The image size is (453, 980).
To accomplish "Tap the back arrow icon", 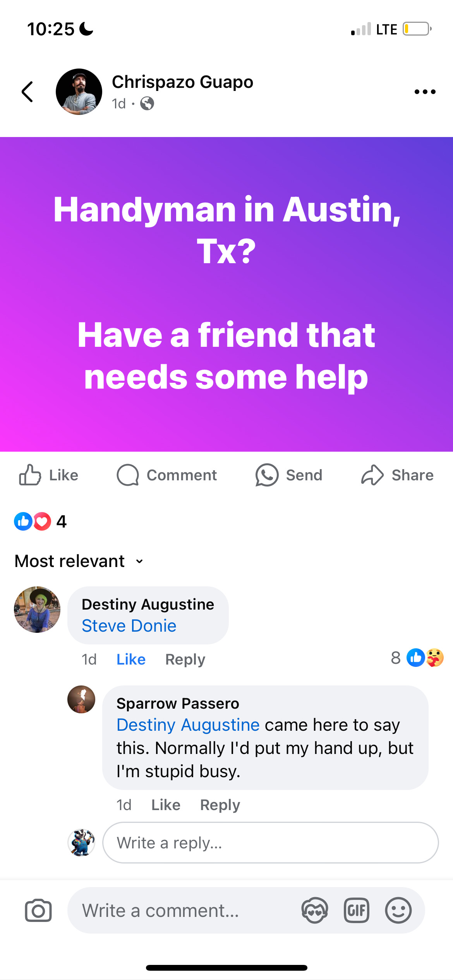I will pyautogui.click(x=27, y=92).
